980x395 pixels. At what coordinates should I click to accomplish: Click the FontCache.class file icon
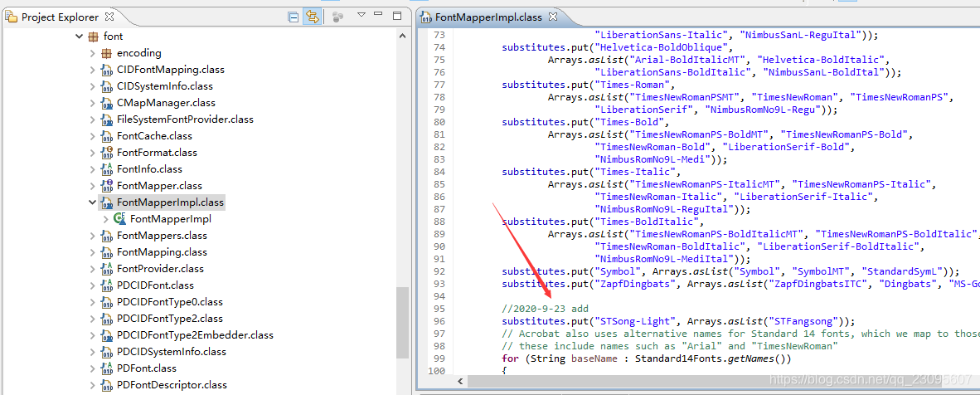click(107, 136)
